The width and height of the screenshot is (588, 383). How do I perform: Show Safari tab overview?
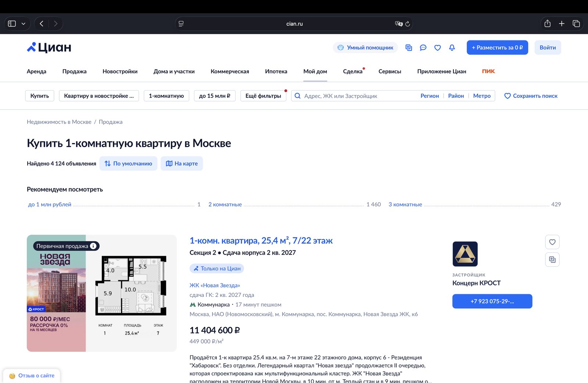[576, 24]
